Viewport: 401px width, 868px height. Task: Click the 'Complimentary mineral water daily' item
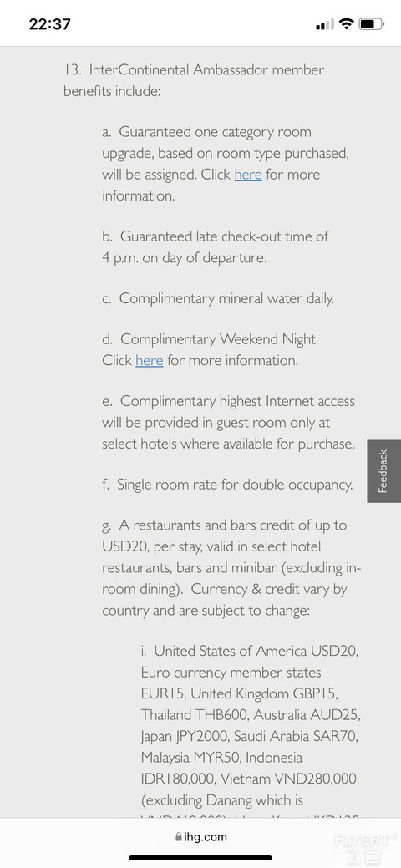pos(218,298)
